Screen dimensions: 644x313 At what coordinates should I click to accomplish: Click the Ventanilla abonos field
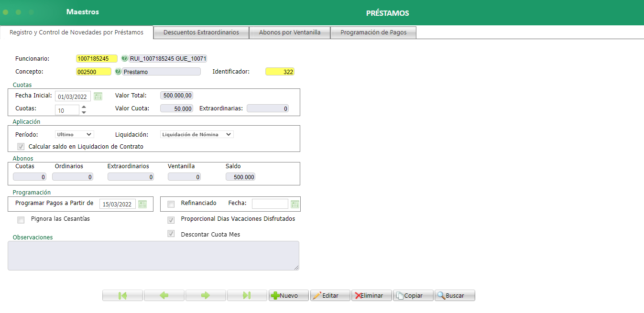pos(184,177)
